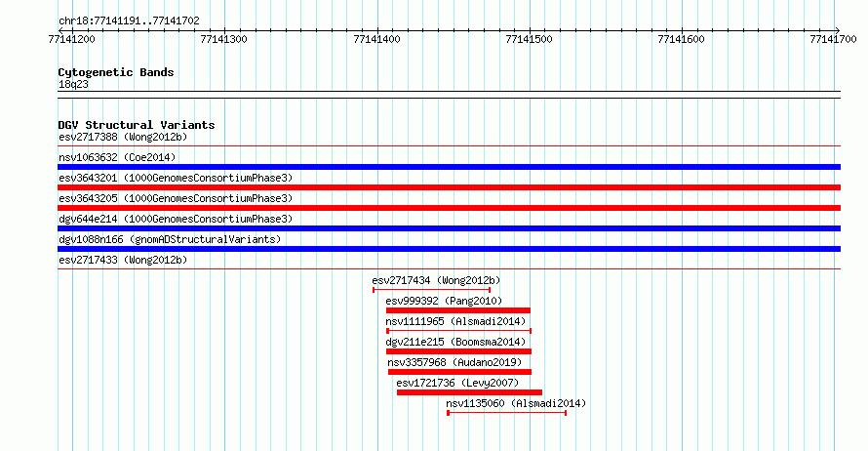
Task: Click the 77141600 ruler position
Action: pos(681,39)
